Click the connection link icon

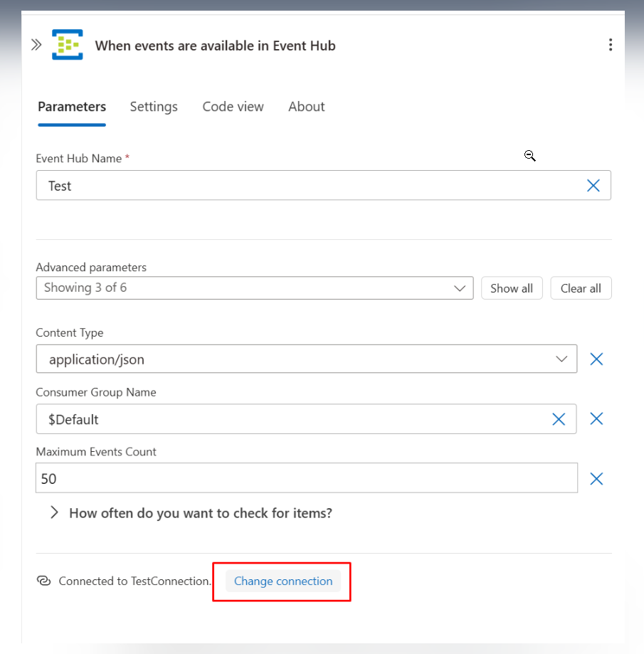43,581
